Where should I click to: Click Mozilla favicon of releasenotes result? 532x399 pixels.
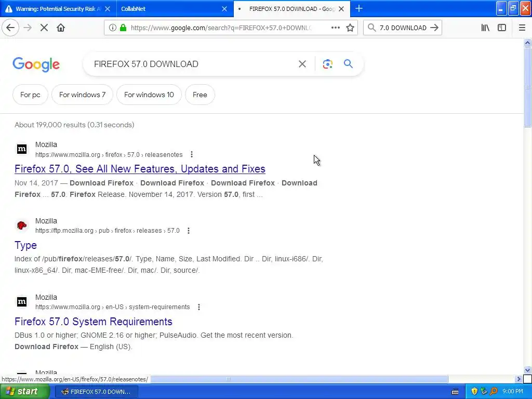click(22, 149)
